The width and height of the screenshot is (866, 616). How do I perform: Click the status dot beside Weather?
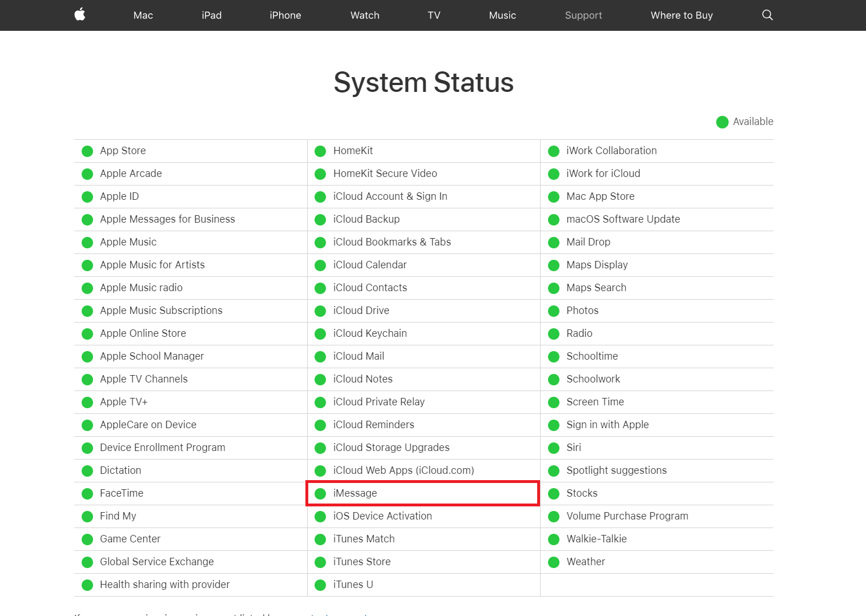coord(554,562)
